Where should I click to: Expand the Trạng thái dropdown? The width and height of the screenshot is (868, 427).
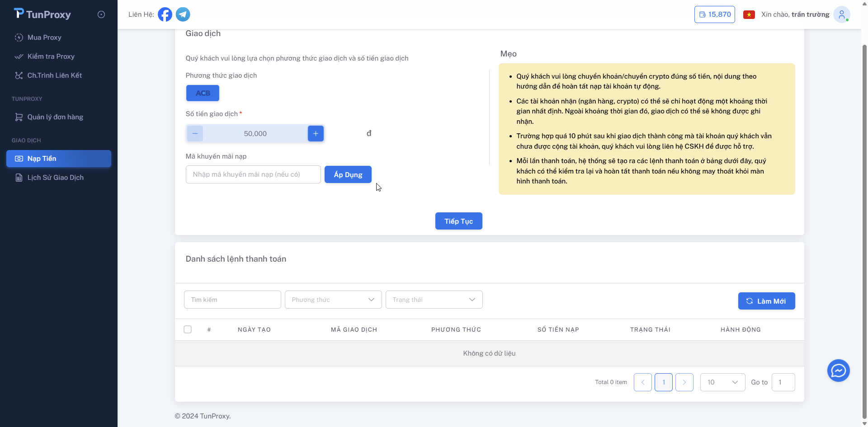coord(434,300)
